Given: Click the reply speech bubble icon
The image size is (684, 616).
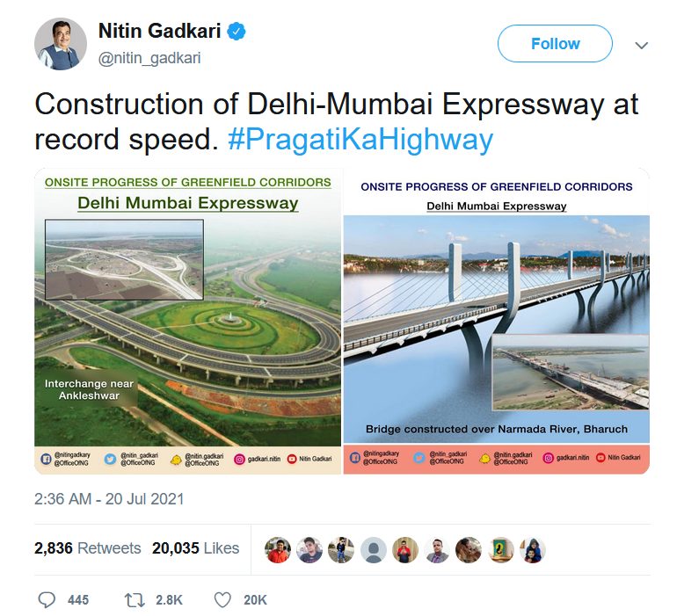Looking at the screenshot, I should coord(47,600).
